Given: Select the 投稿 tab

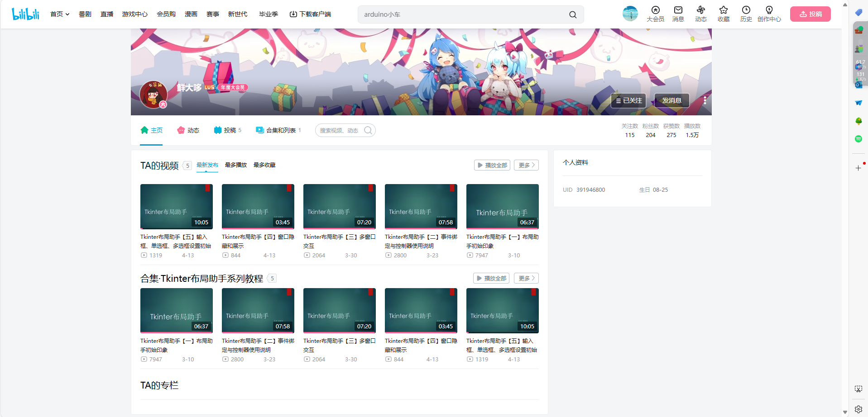Looking at the screenshot, I should point(227,130).
